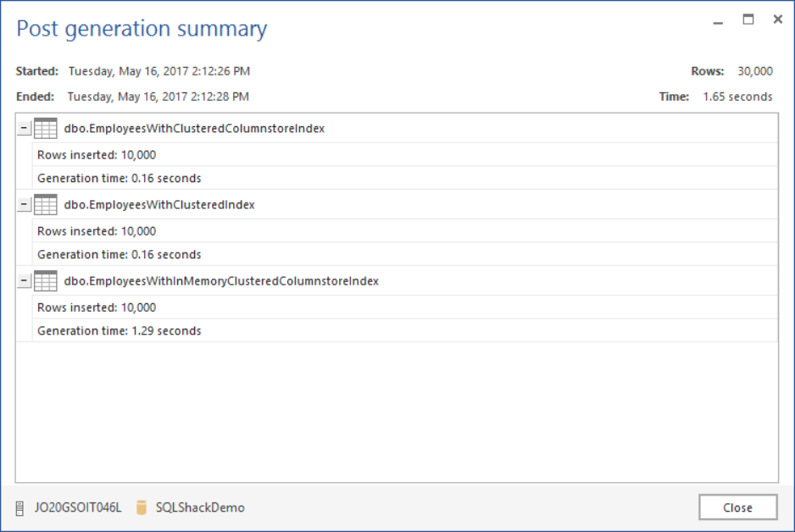Collapse the dbo.EmployeesWithInMemoryClusteredColumnstoreIndex node

tap(24, 281)
